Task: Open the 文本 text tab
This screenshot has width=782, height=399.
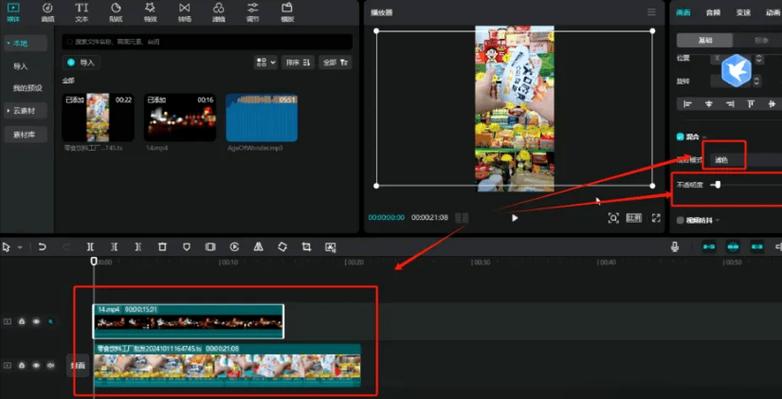Action: click(81, 12)
